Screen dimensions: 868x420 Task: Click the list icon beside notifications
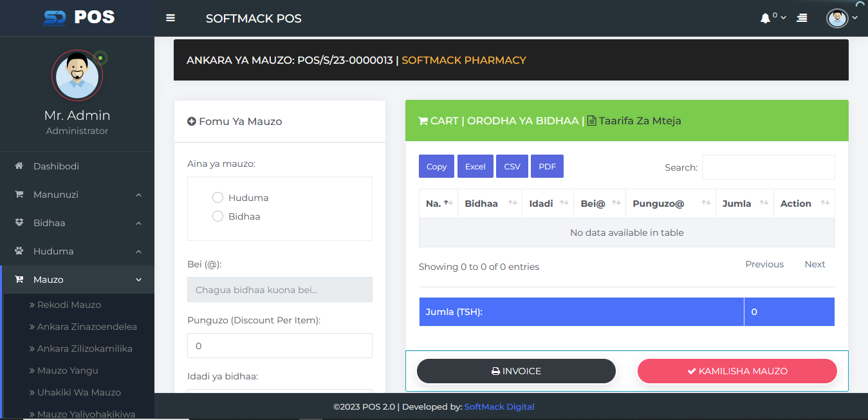[x=802, y=19]
